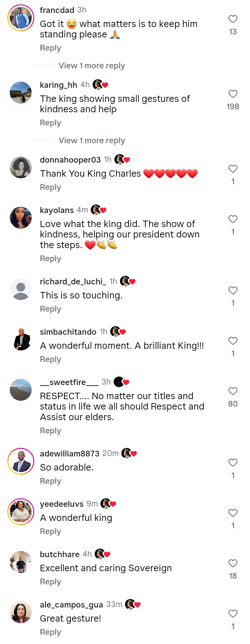Reply to __sweetfire___'s comment

[50, 431]
